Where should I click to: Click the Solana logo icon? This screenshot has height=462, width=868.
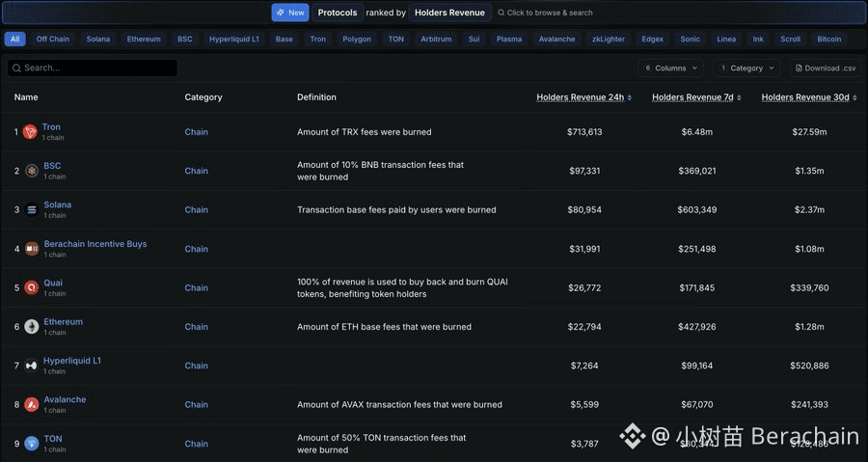click(x=32, y=209)
